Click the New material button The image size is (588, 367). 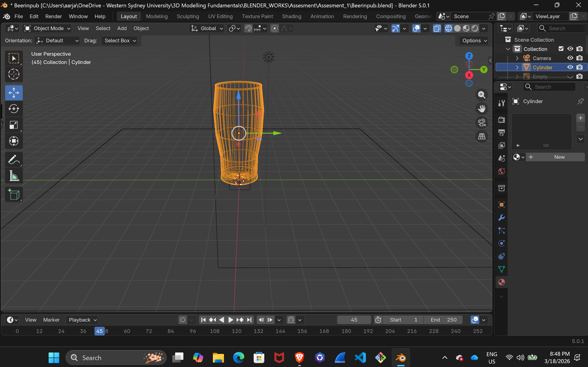[559, 157]
